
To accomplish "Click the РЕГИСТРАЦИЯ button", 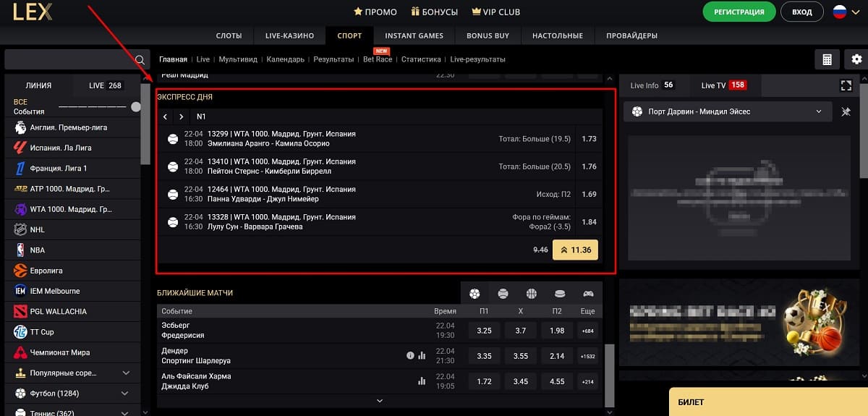I will click(x=739, y=12).
